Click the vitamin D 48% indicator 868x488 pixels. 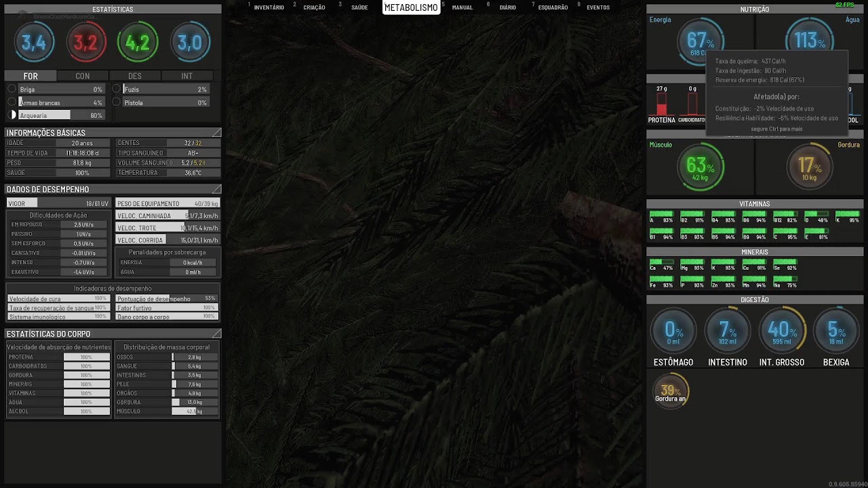tap(816, 217)
